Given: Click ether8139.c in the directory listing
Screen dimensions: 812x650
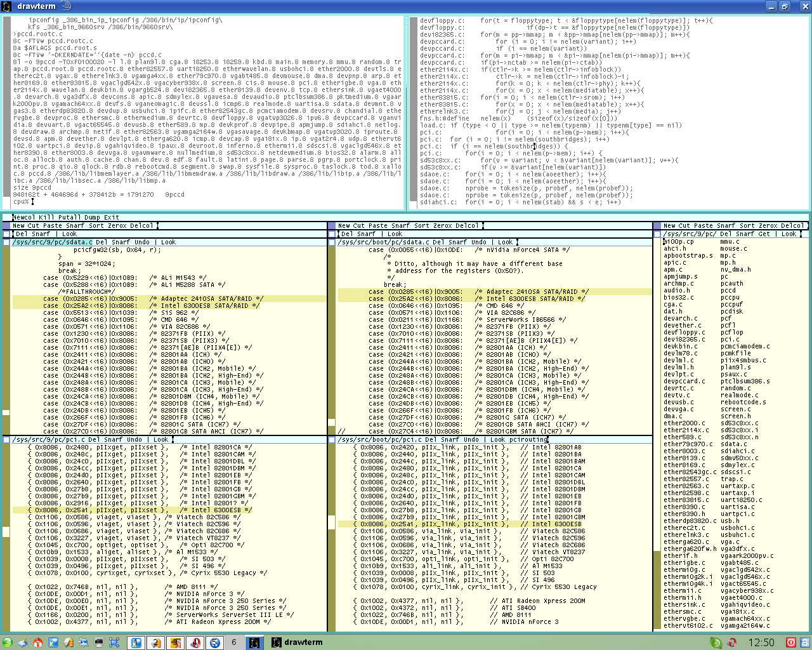Looking at the screenshot, I should coord(684,458).
